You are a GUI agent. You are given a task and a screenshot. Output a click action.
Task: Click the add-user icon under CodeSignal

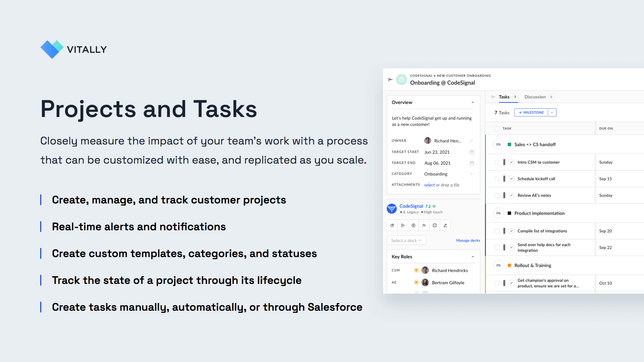click(424, 226)
